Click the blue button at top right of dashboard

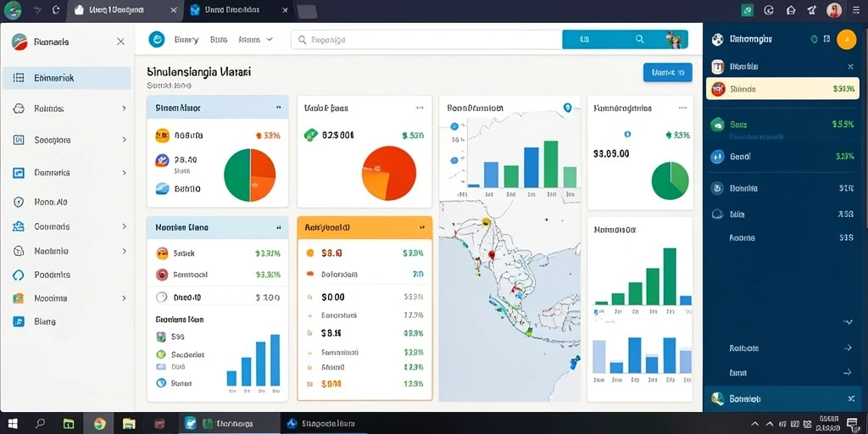[x=668, y=72]
